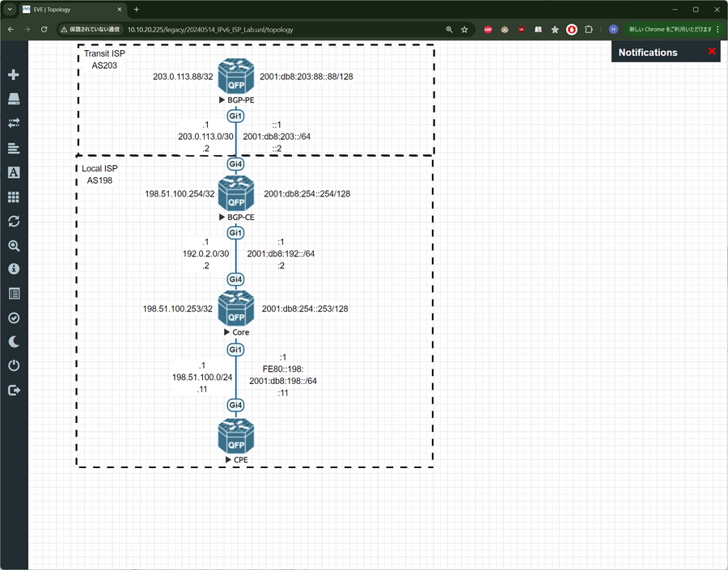Click the Add an object plus icon

coord(14,75)
